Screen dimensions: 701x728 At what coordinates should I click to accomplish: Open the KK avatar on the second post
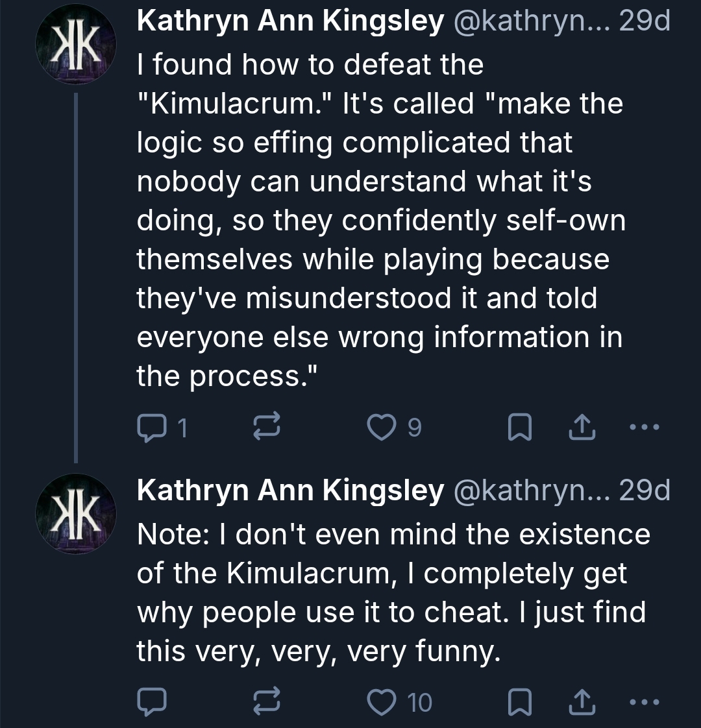click(76, 513)
